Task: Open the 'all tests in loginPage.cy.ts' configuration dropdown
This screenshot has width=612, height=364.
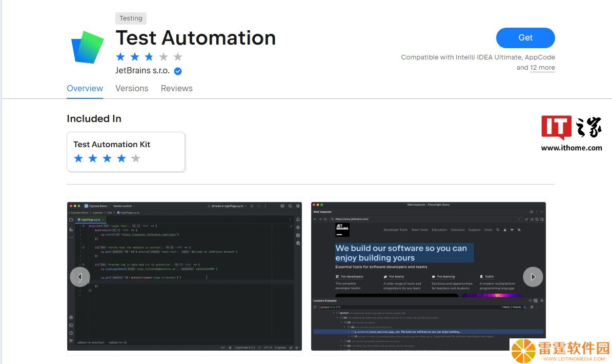Action: pos(227,206)
